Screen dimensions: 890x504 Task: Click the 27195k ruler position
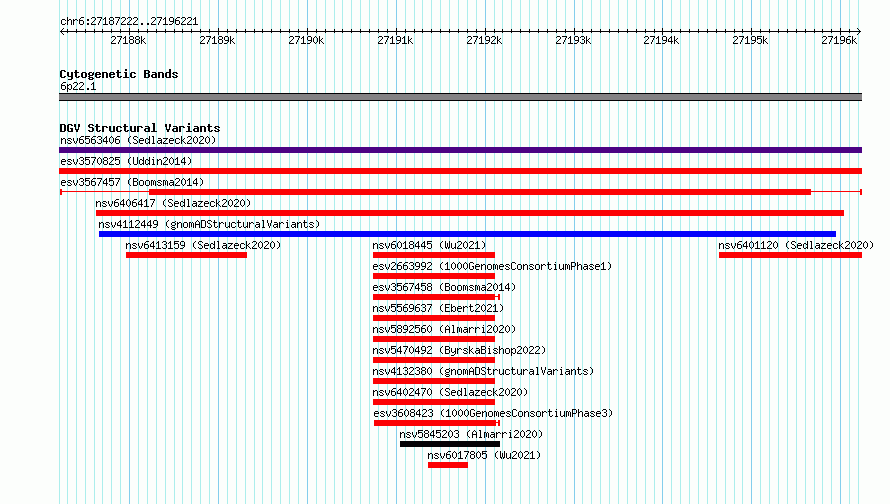[x=750, y=40]
